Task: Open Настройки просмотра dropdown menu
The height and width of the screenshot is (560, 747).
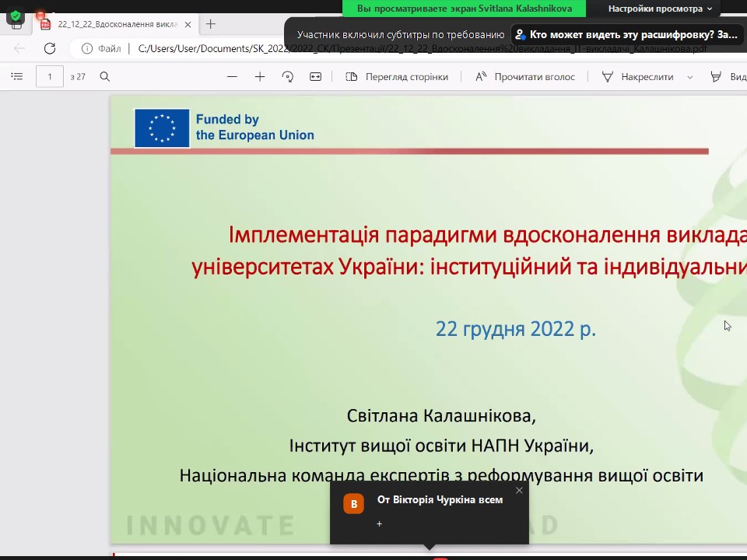Action: pos(660,9)
